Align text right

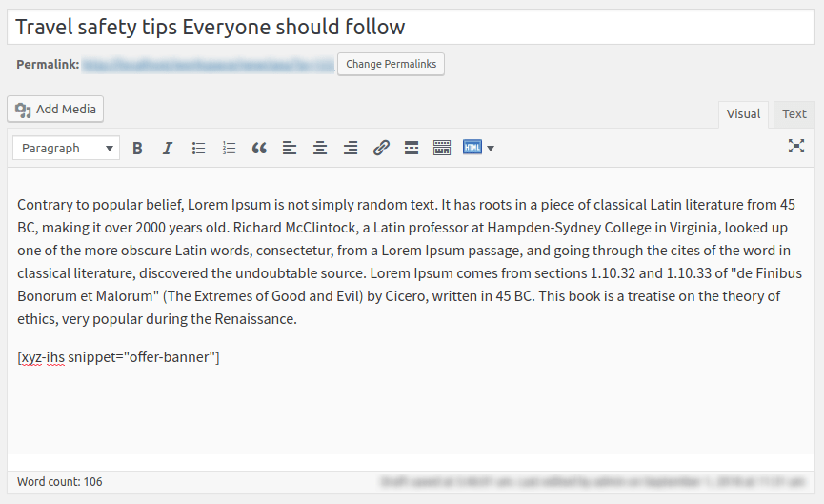[x=351, y=149]
